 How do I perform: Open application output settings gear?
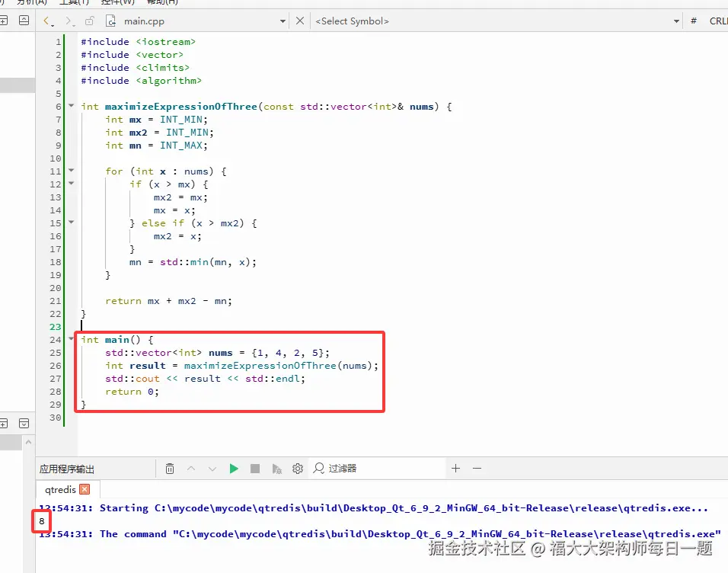coord(298,469)
